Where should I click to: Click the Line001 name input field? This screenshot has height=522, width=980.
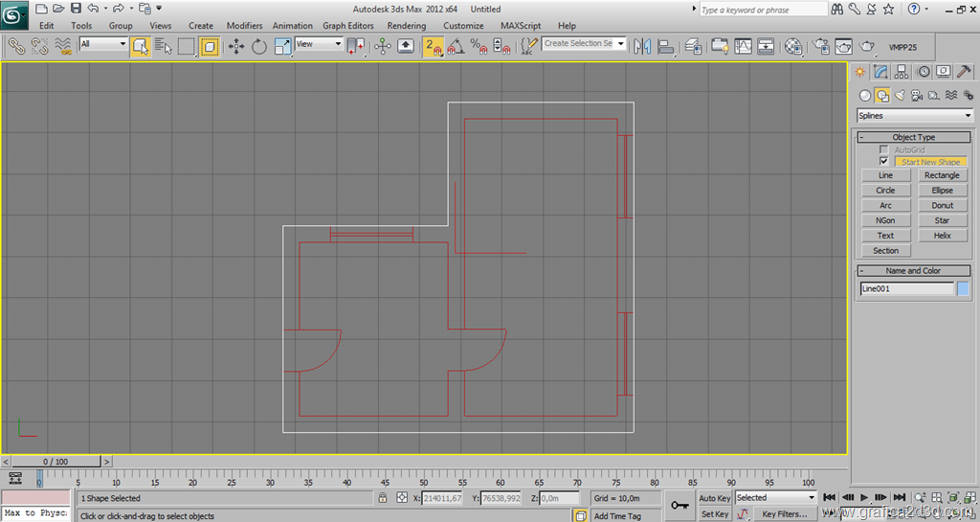[906, 289]
